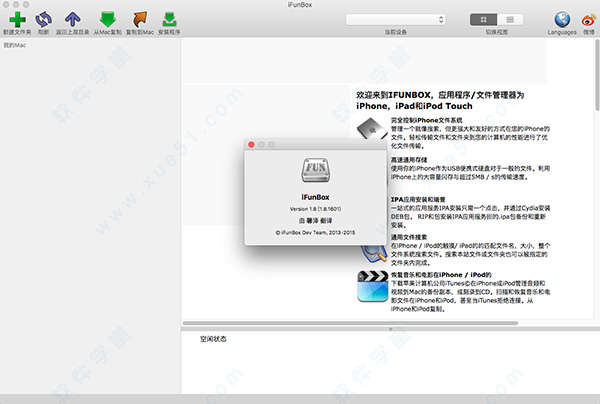Click the space status panel label
The height and width of the screenshot is (404, 600).
pyautogui.click(x=213, y=338)
